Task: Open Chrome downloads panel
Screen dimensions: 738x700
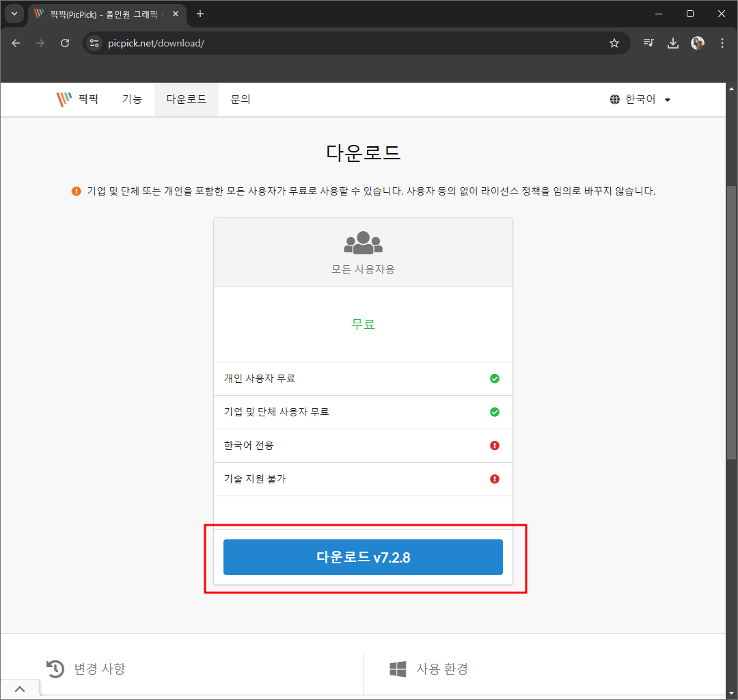Action: [x=673, y=43]
